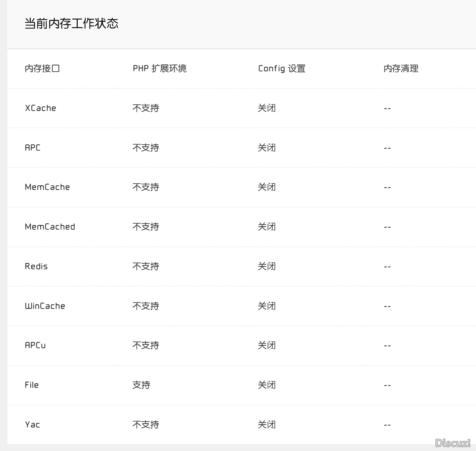This screenshot has width=476, height=451.
Task: Select the Redis interface entry
Action: pos(36,266)
